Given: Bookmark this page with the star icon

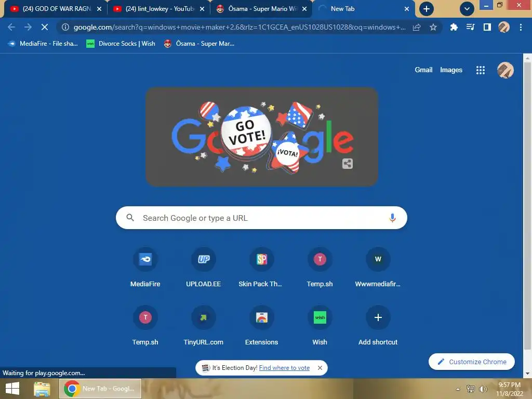Looking at the screenshot, I should [433, 27].
